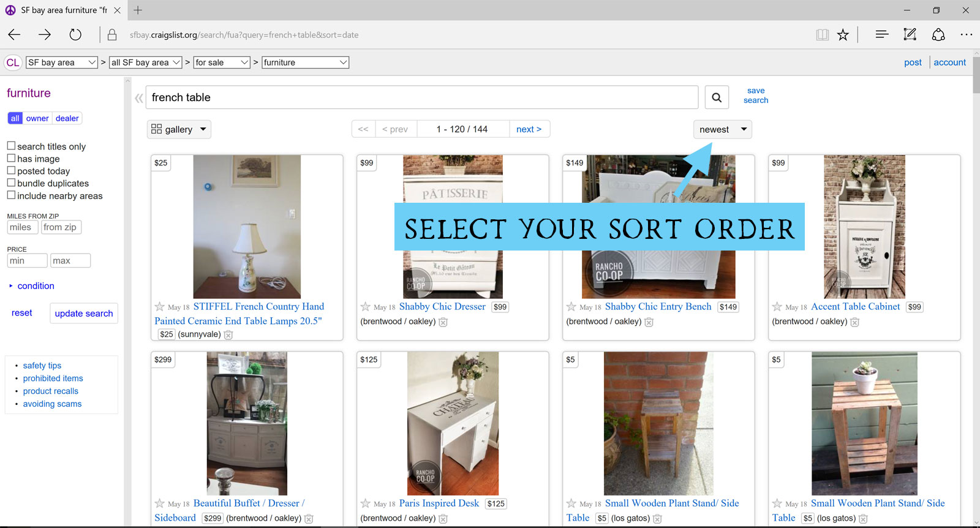Open the newest sort order dropdown
The width and height of the screenshot is (980, 528).
(x=723, y=129)
